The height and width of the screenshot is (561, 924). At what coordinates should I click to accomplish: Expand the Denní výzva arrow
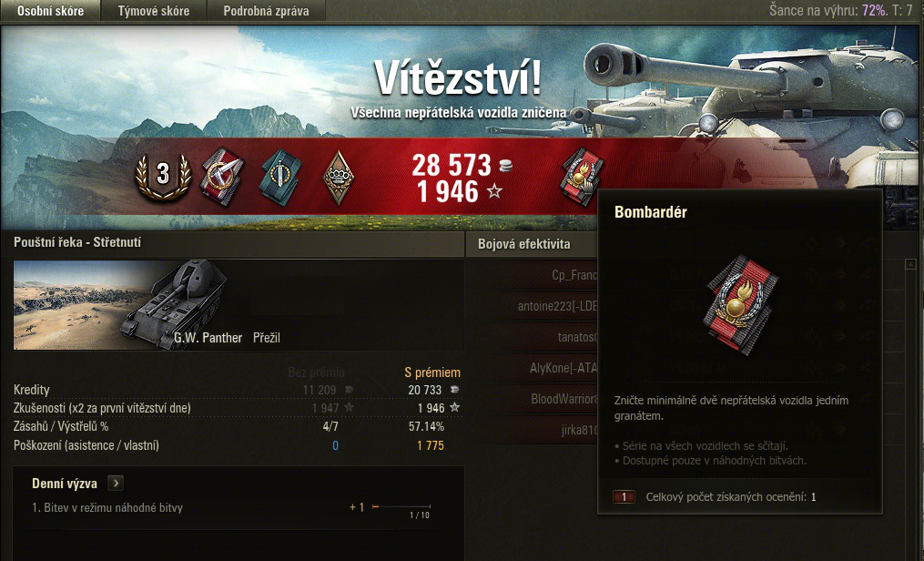click(116, 484)
